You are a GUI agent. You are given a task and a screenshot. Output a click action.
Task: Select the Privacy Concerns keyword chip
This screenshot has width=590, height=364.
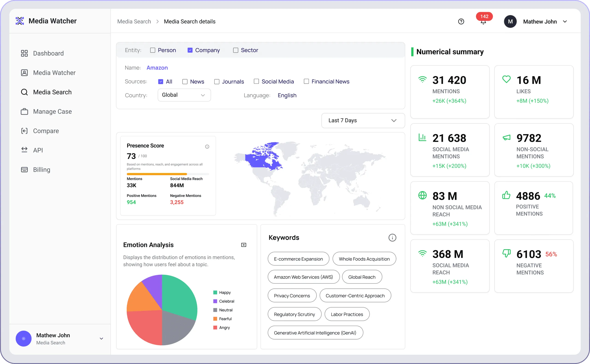pyautogui.click(x=292, y=295)
